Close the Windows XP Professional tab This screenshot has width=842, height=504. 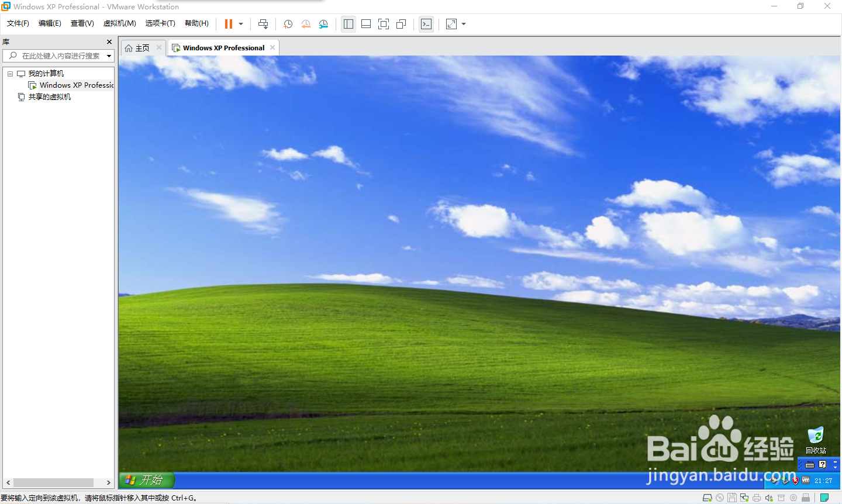(x=272, y=47)
